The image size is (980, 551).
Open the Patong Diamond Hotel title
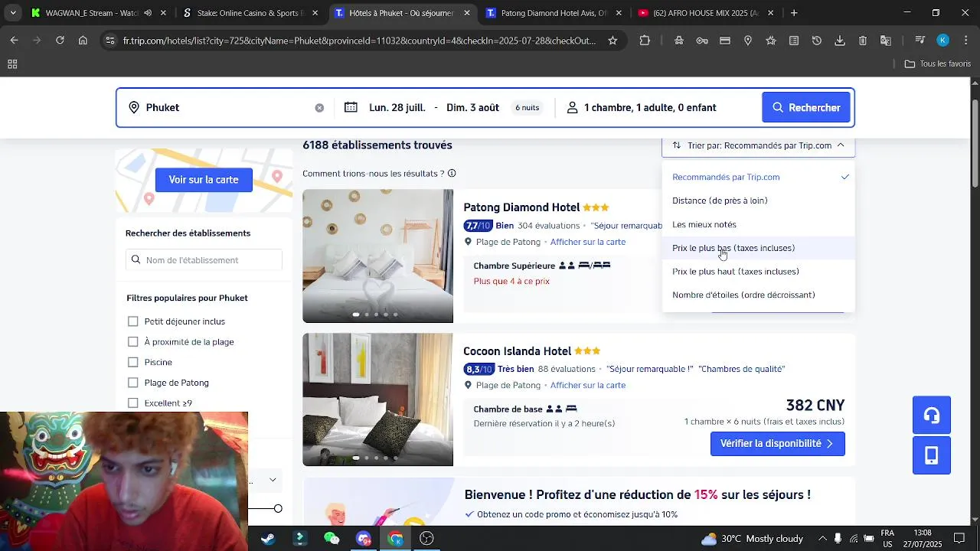pos(521,207)
